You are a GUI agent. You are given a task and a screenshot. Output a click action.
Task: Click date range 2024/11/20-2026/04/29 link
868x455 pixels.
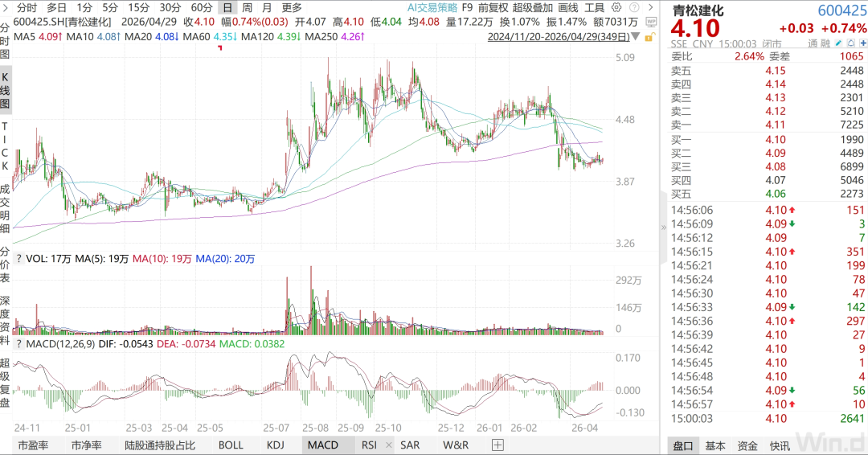[x=559, y=36]
